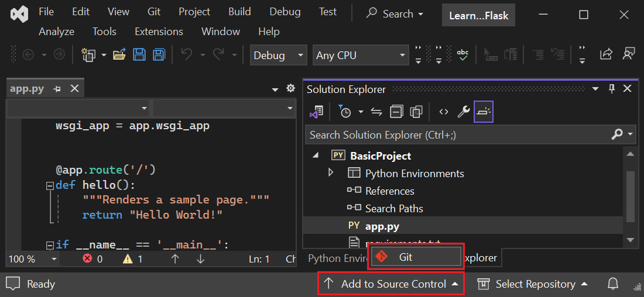Toggle Preview Selected Items button

[484, 112]
